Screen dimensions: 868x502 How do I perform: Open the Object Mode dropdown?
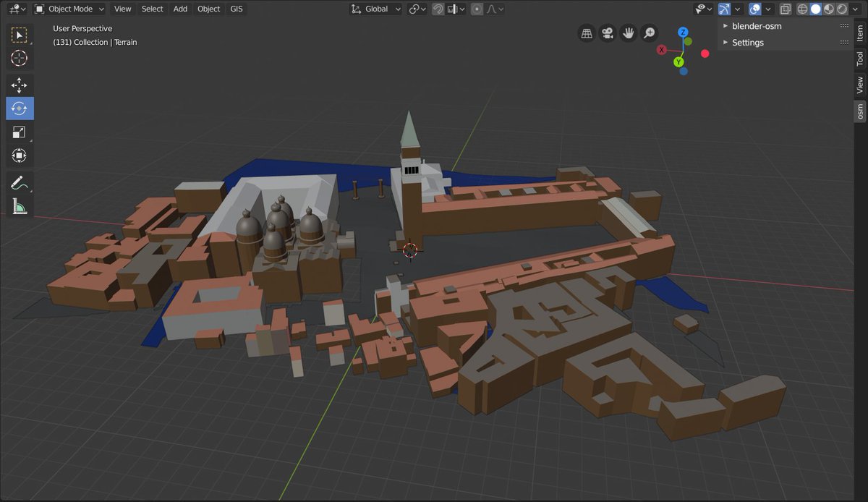click(x=69, y=9)
